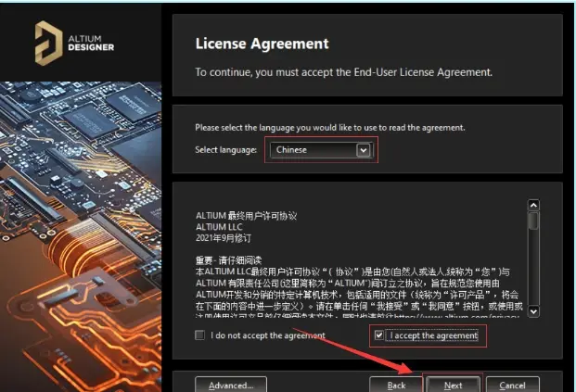The image size is (576, 392).
Task: Click the empty scrollbar track below thumb
Action: coord(533,267)
